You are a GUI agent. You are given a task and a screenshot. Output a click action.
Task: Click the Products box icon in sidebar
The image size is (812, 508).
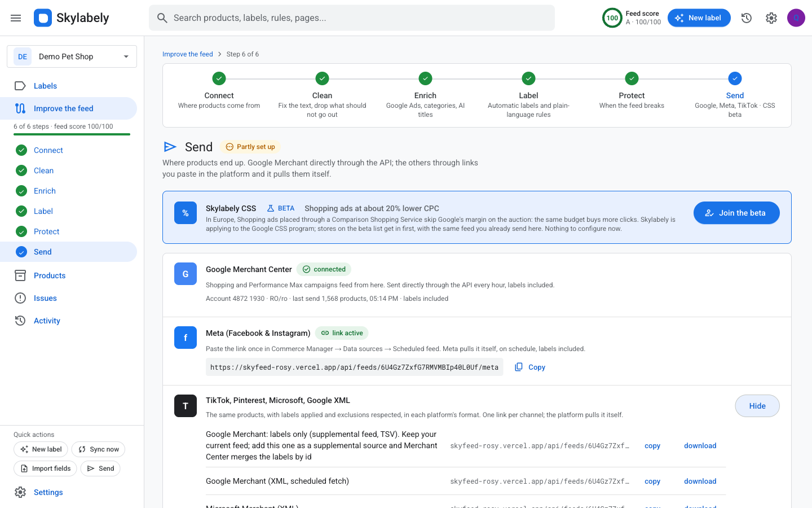pos(20,275)
